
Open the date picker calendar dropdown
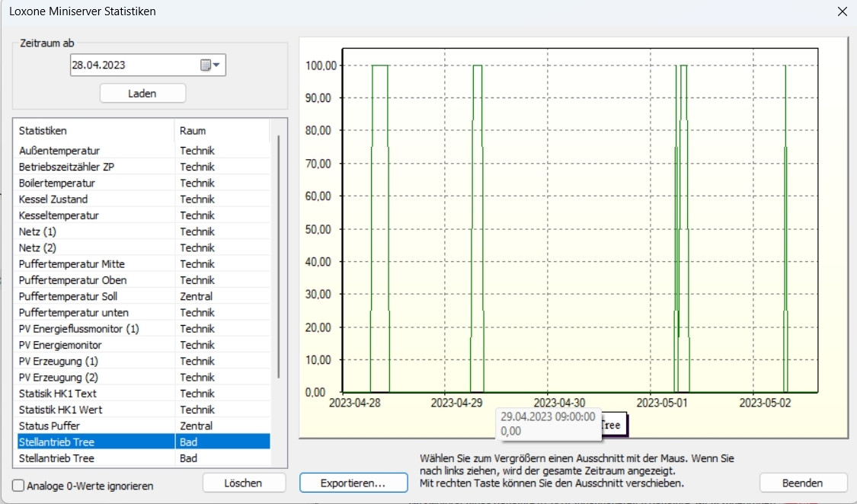click(209, 65)
